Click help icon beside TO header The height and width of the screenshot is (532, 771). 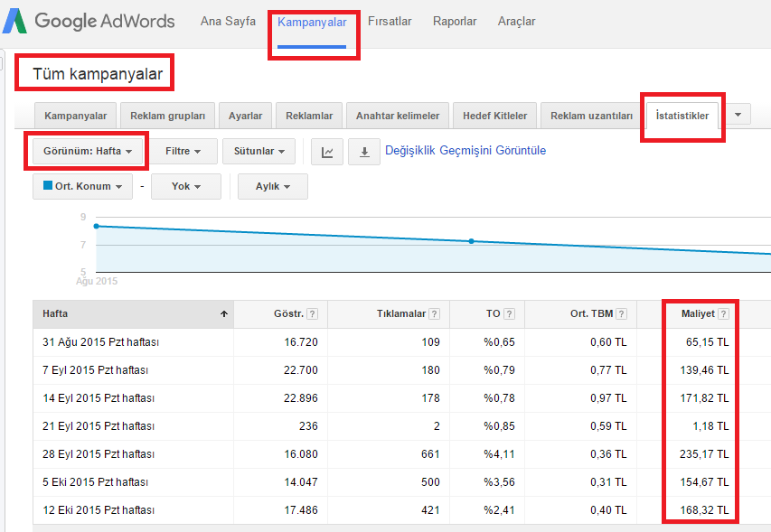pos(509,314)
